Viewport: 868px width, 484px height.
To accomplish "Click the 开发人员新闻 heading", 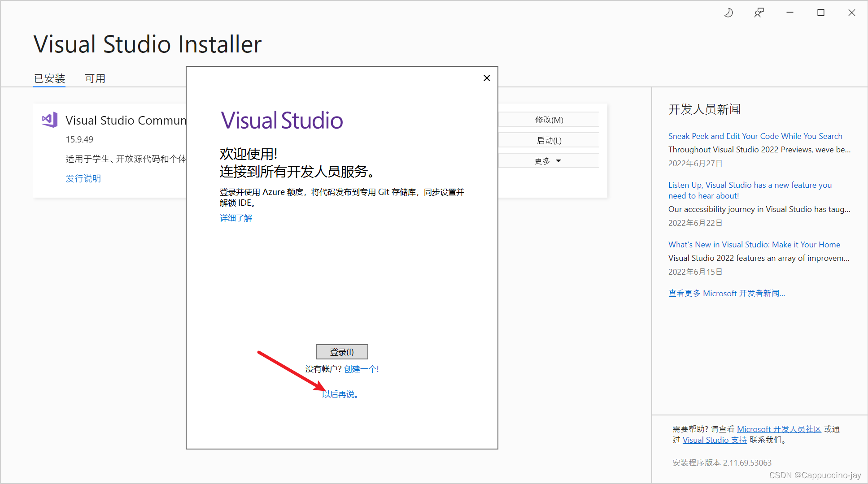I will pos(704,109).
